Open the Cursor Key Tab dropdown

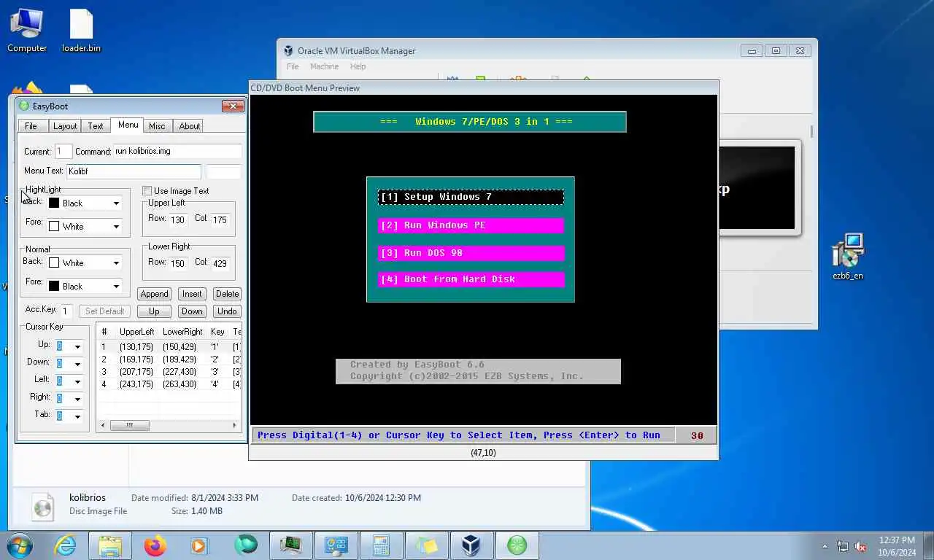(77, 416)
